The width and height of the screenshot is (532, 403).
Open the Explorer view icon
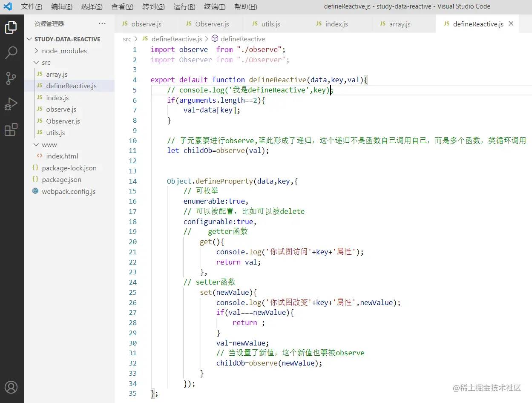pyautogui.click(x=11, y=27)
